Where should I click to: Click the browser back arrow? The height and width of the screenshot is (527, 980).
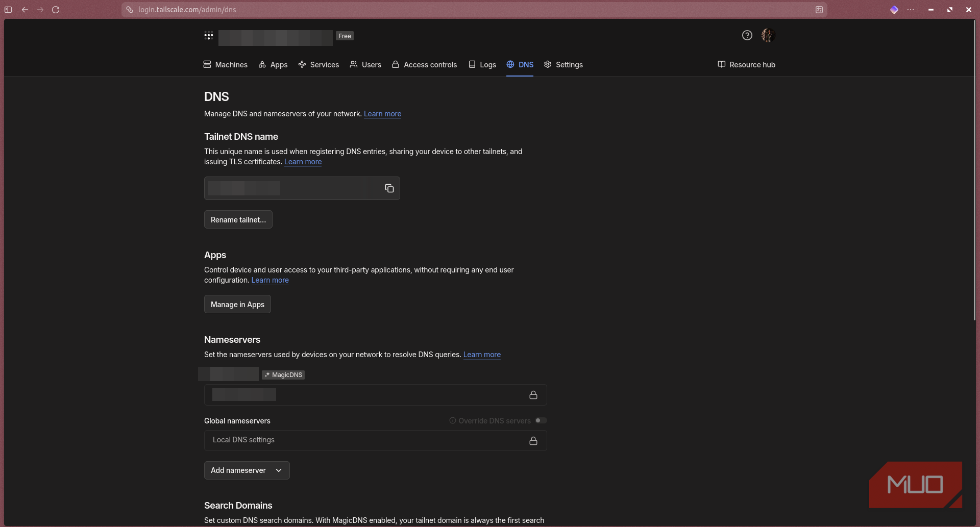[25, 10]
